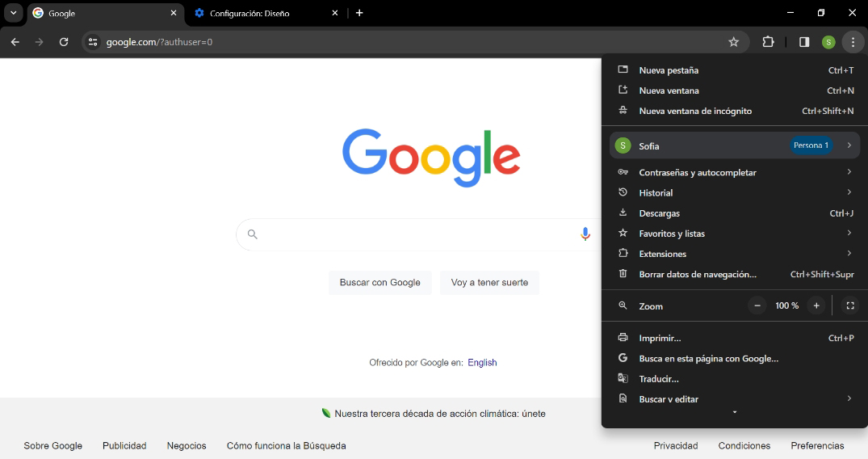Open the Condiciones footer link
The width and height of the screenshot is (868, 459).
(x=744, y=446)
